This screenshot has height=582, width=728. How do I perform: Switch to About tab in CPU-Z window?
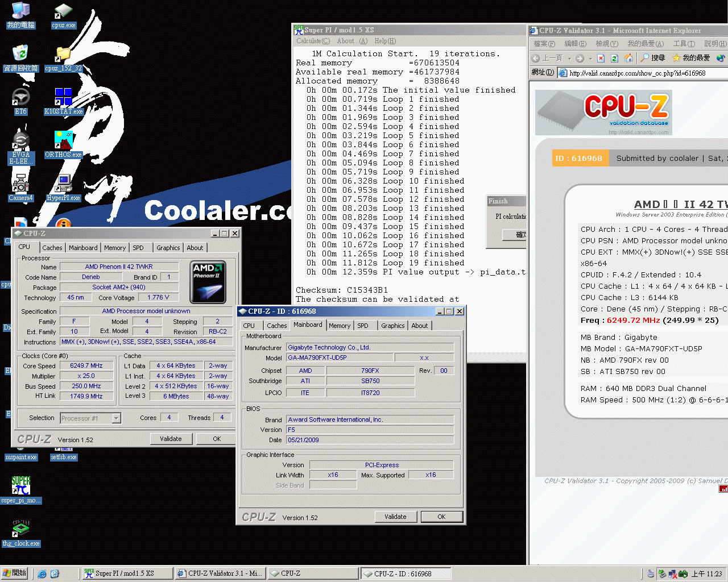(x=195, y=248)
